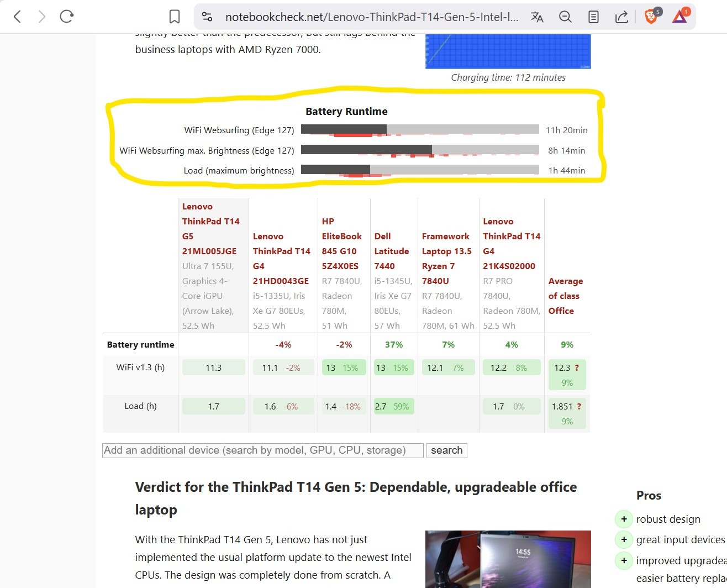Click the Load (maximum brightness) bar
Image resolution: width=727 pixels, height=588 pixels.
point(420,170)
